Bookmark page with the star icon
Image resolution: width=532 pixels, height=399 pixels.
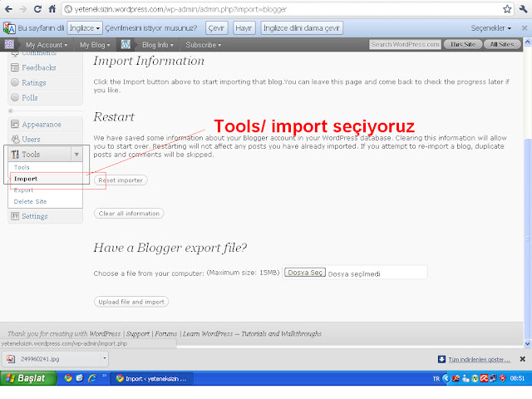[507, 9]
